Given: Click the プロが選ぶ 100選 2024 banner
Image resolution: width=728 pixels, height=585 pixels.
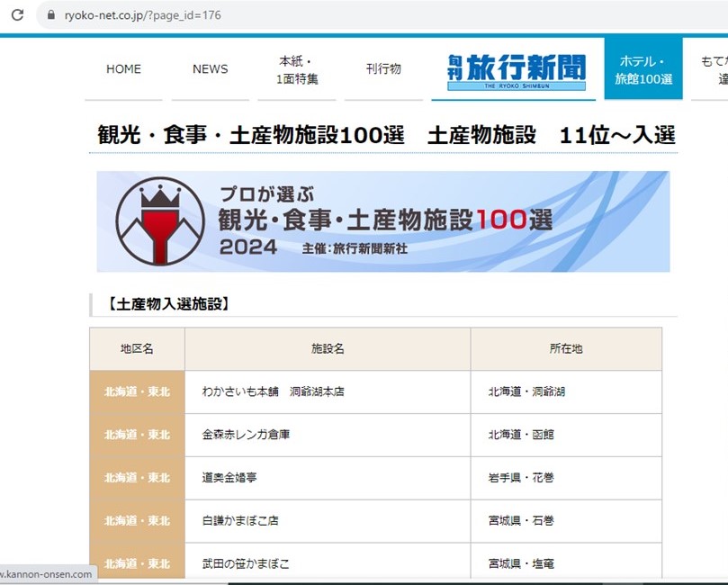Looking at the screenshot, I should point(383,221).
